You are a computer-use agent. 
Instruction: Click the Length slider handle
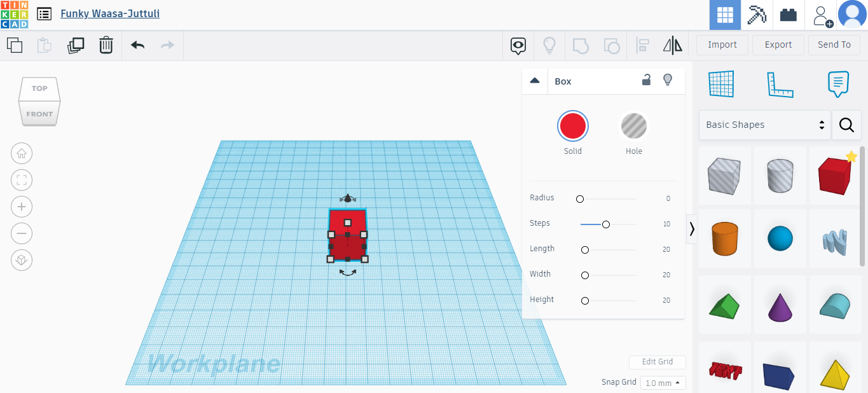pyautogui.click(x=585, y=250)
